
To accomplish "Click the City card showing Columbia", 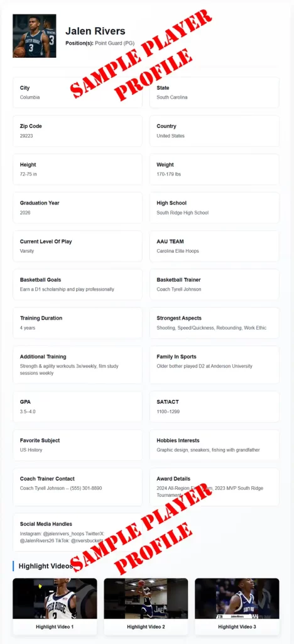I will pos(77,92).
